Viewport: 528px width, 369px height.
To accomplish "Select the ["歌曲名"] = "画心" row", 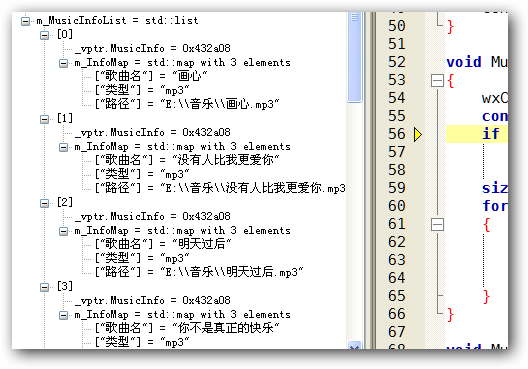I will (x=151, y=76).
